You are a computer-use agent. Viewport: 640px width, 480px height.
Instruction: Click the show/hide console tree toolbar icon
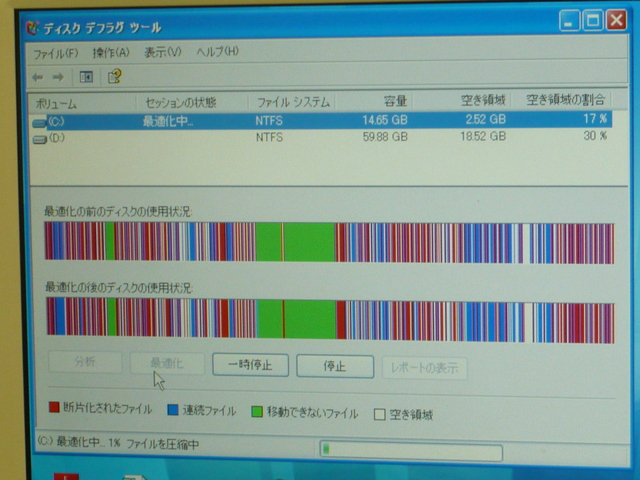click(86, 76)
